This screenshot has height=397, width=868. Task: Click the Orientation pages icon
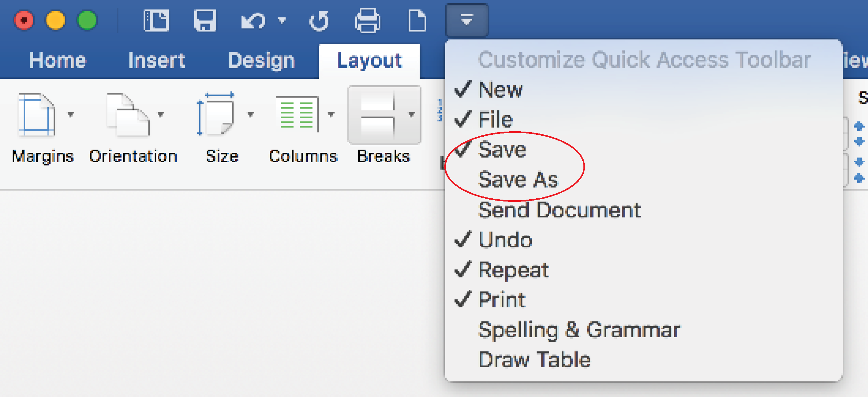[128, 115]
